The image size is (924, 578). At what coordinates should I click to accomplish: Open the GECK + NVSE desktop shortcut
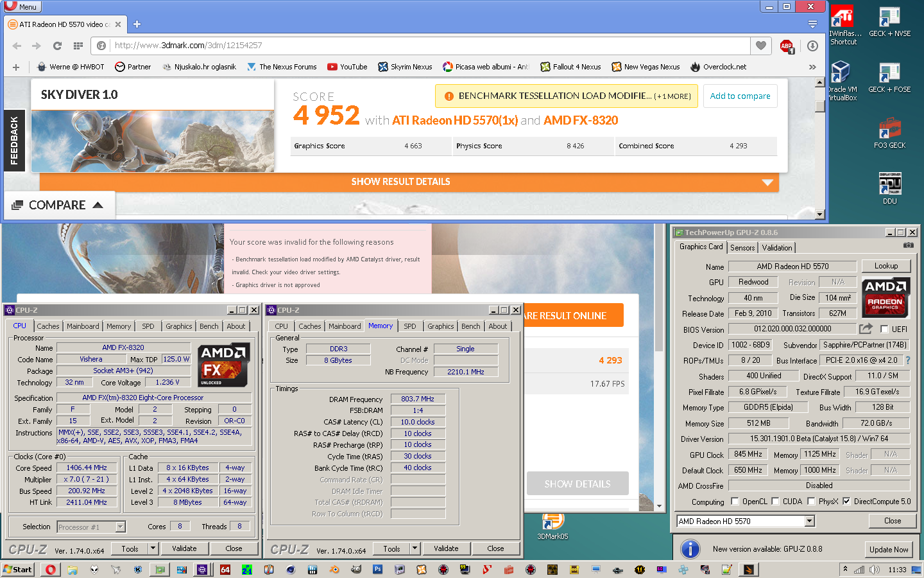tap(889, 22)
